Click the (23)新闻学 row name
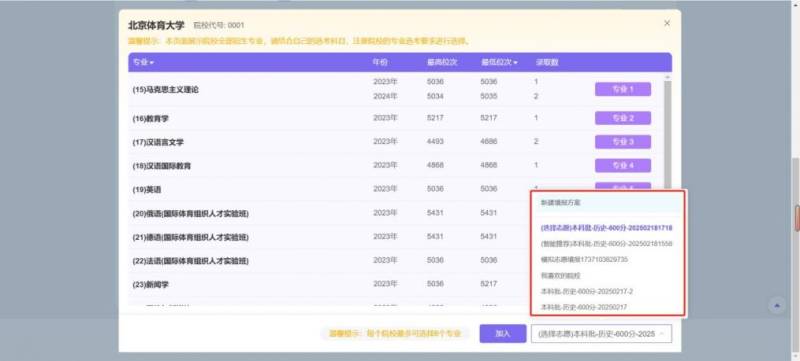 click(151, 285)
